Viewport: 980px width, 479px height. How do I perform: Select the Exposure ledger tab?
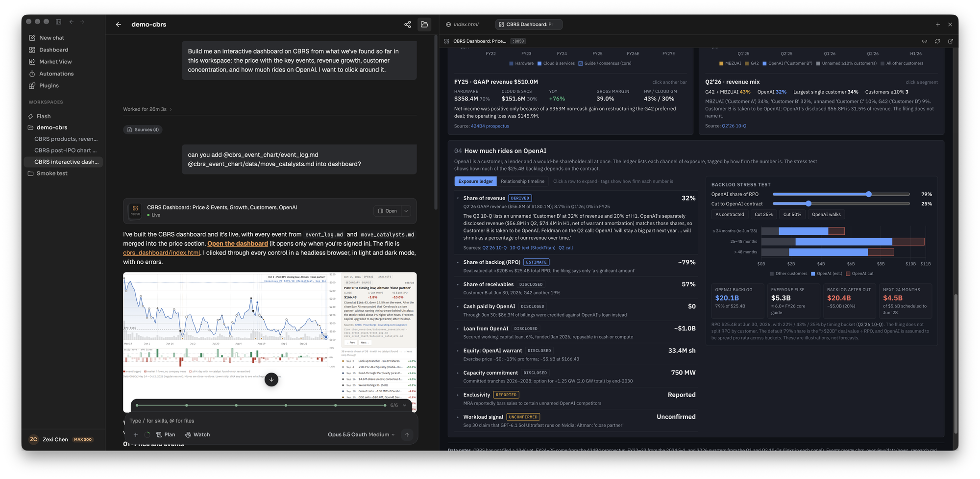475,182
